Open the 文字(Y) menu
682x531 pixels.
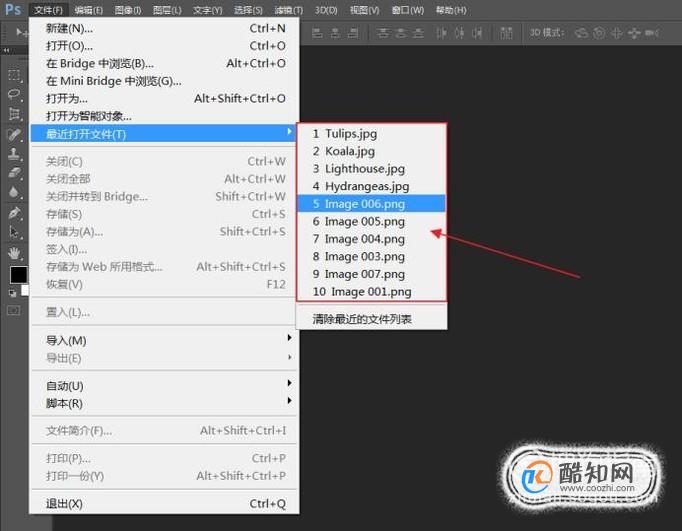207,10
